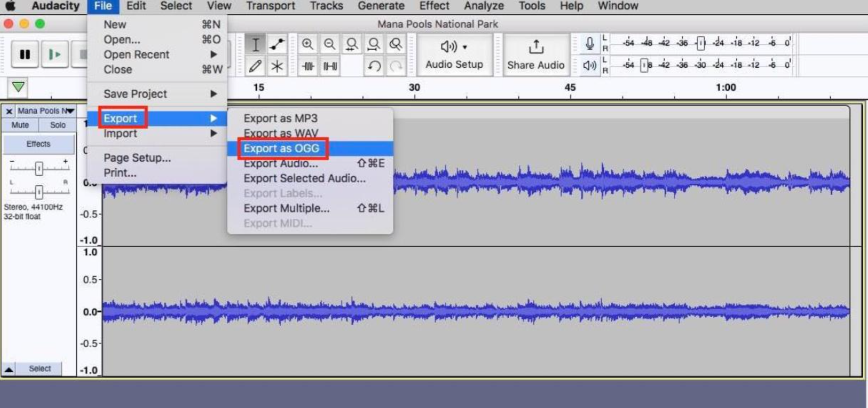
Task: Select Export as WAV
Action: 310,133
